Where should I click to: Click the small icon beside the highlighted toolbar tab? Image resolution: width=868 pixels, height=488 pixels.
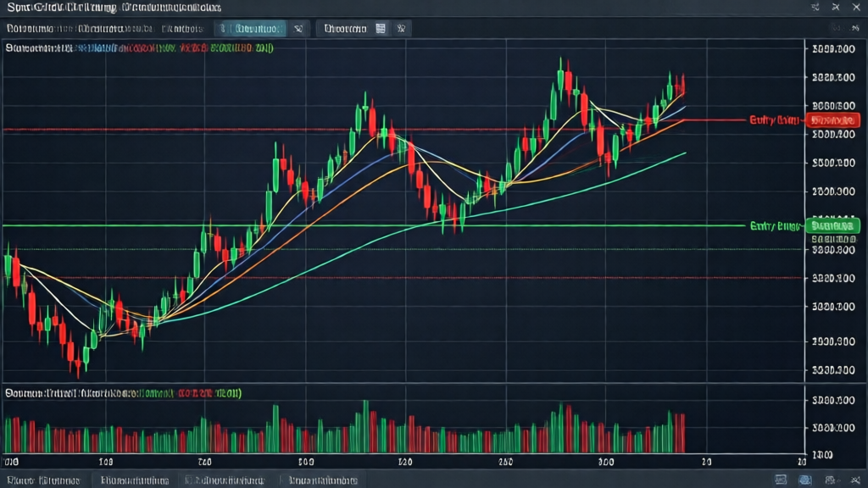[x=298, y=28]
